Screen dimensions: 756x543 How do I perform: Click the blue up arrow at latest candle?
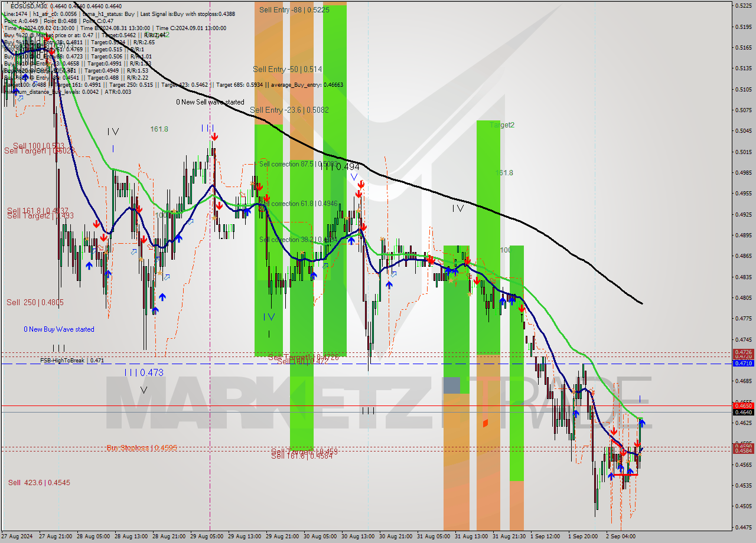point(641,423)
